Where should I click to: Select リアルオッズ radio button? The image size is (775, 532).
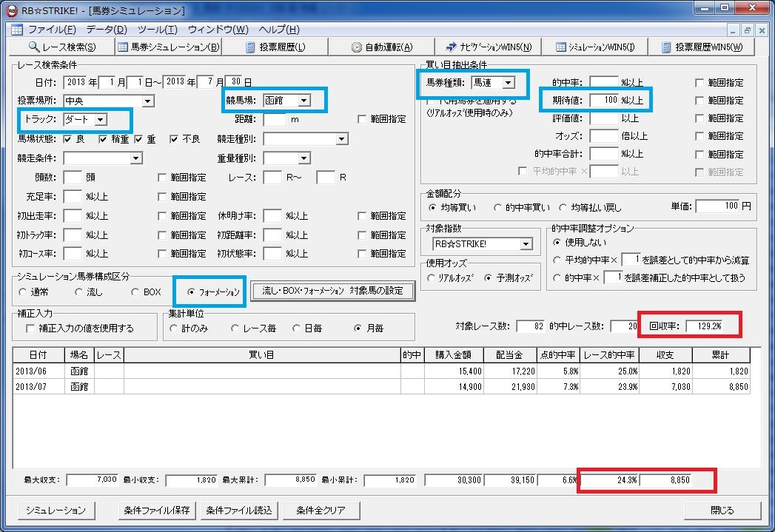431,278
